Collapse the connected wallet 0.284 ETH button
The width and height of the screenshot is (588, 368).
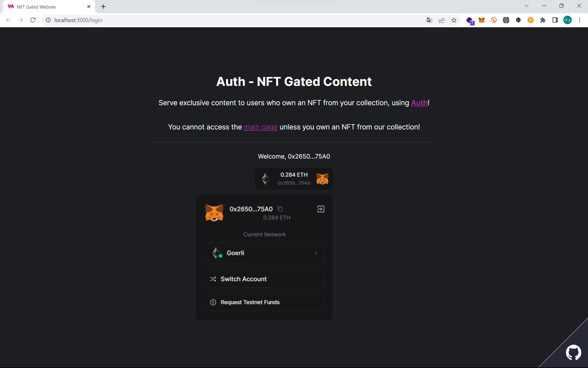tap(294, 178)
